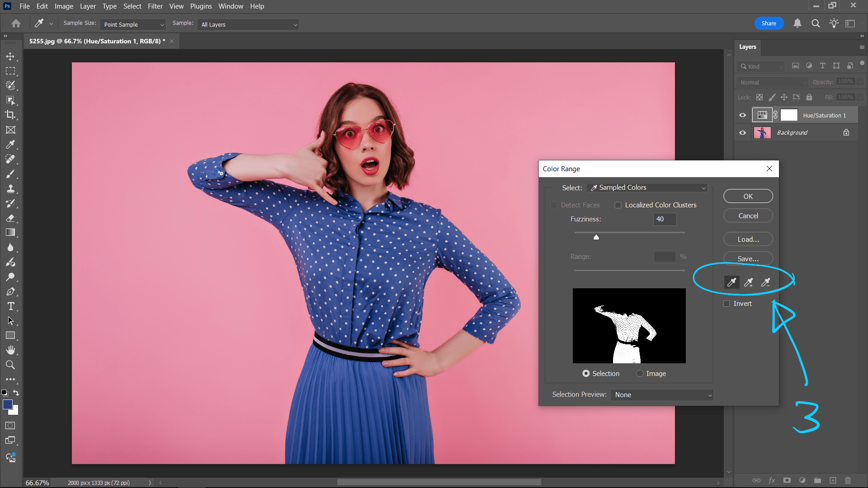Select the Blur tool

(x=10, y=247)
